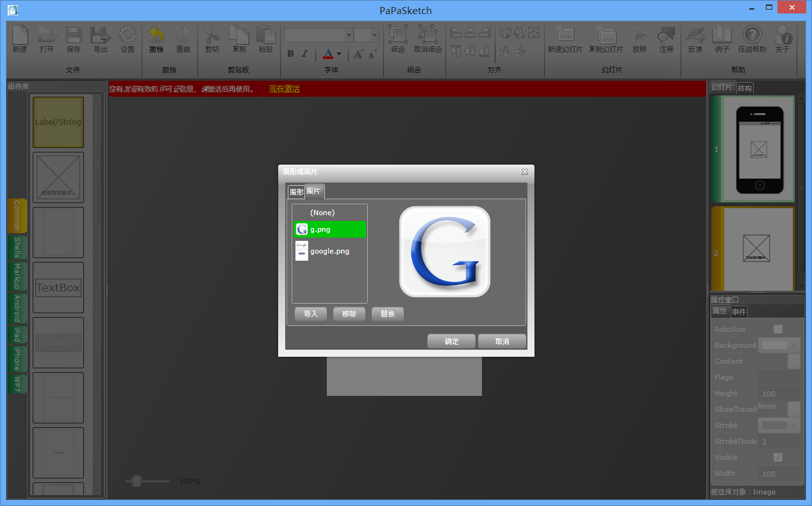Click the 现在激活 activation link
The height and width of the screenshot is (506, 812).
tap(285, 89)
